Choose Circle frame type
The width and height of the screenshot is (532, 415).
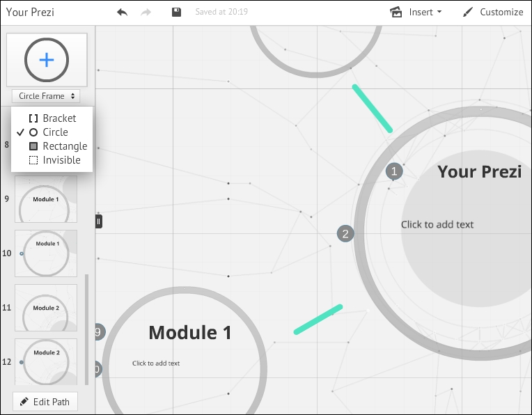pos(52,132)
